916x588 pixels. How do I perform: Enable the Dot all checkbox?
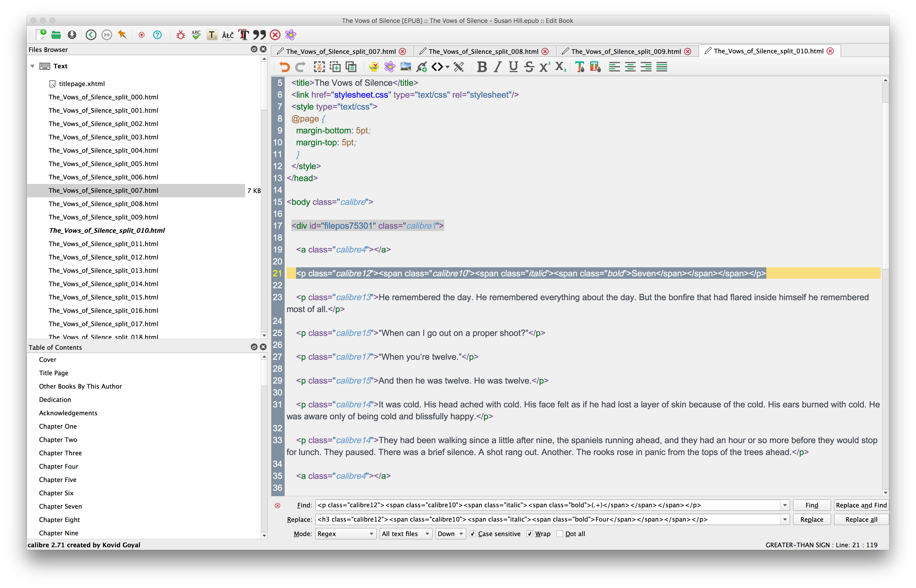pos(560,534)
